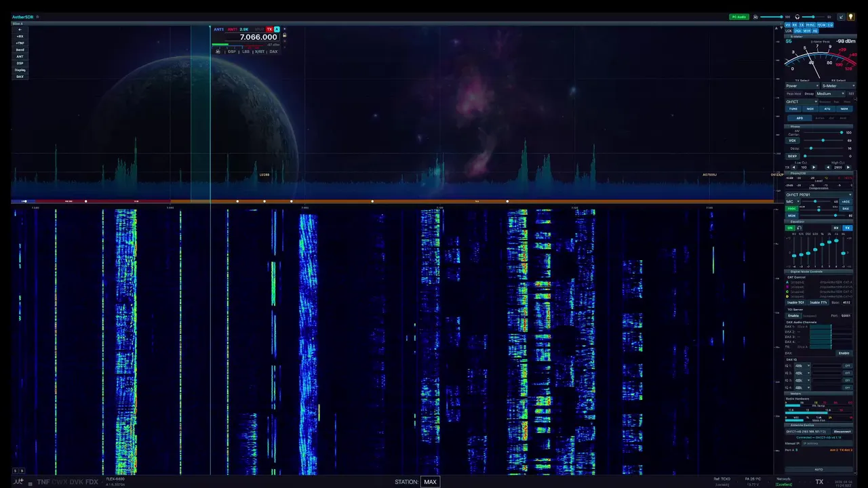Screen dimensions: 868x488
Task: Click the lock icon next to slice frequency
Action: (x=284, y=35)
